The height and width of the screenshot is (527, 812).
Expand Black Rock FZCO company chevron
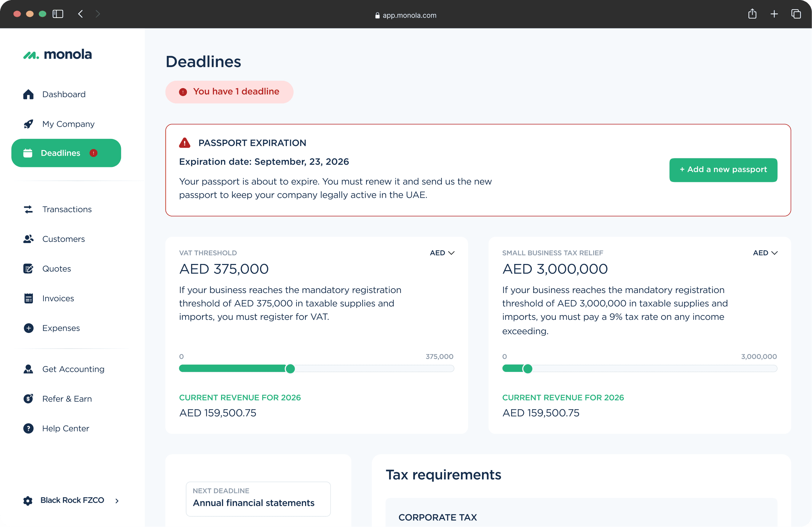point(117,501)
